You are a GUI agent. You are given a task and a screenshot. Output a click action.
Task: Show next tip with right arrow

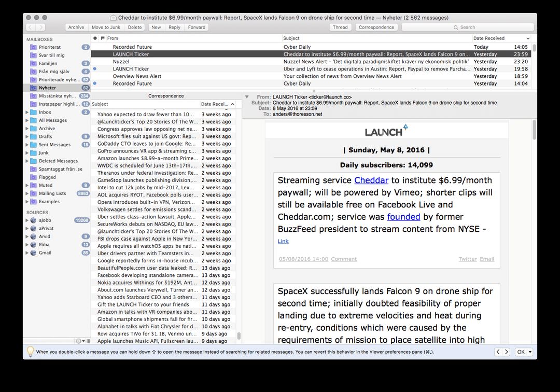[x=506, y=352]
